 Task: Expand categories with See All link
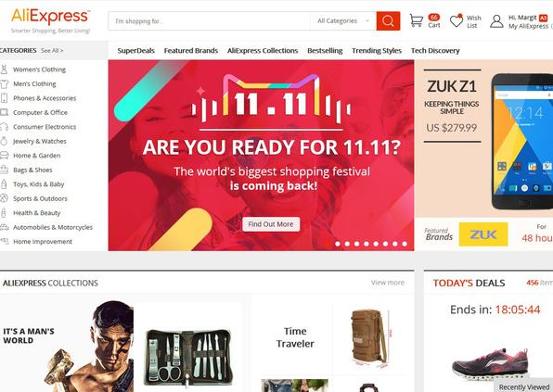[x=52, y=51]
